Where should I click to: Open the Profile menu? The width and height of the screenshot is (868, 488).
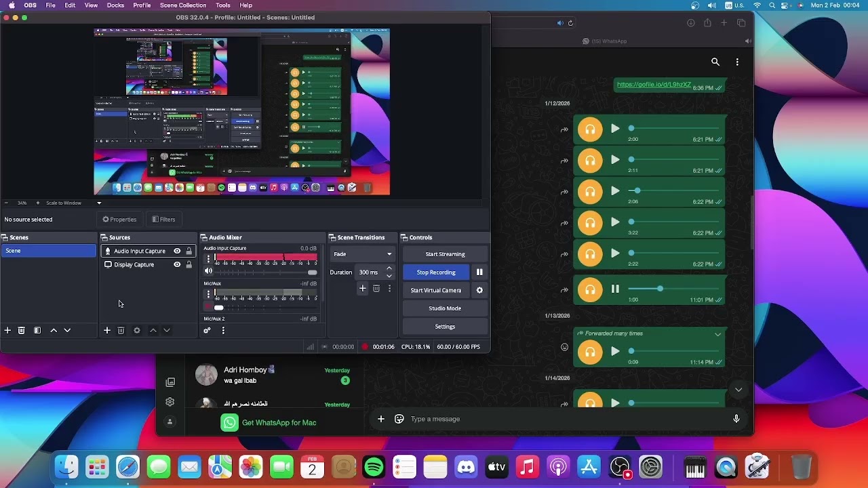tap(142, 5)
